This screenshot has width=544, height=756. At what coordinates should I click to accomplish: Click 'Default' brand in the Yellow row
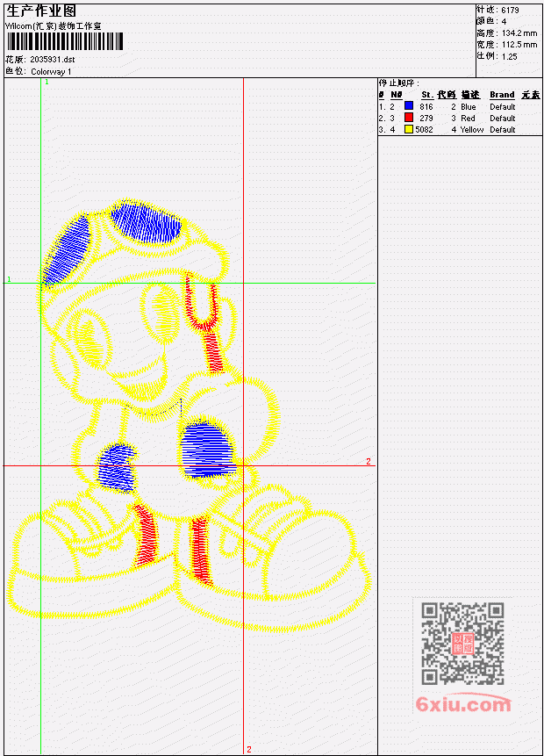(x=503, y=130)
